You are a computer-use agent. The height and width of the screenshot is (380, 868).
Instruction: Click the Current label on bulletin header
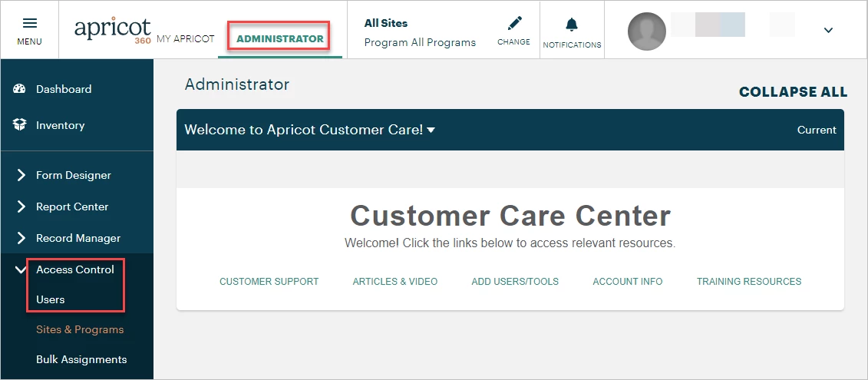(x=817, y=131)
